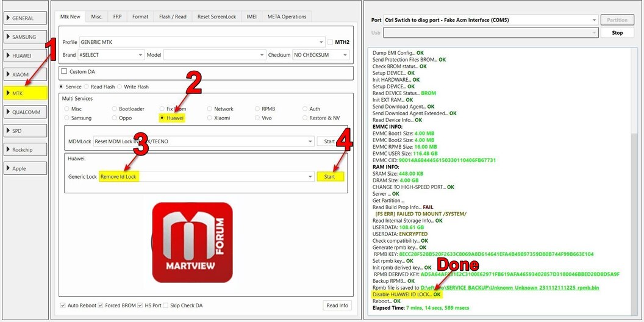
Task: Toggle the HS Port checkbox
Action: click(141, 306)
